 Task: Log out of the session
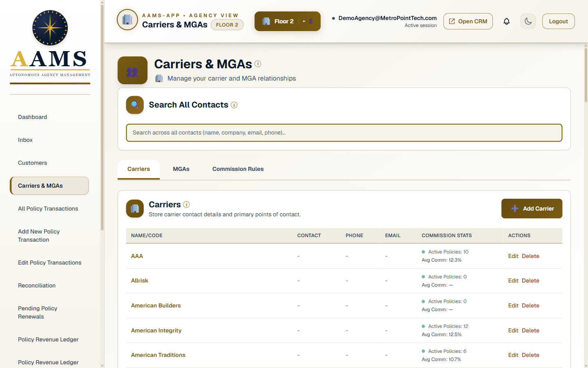coord(558,21)
